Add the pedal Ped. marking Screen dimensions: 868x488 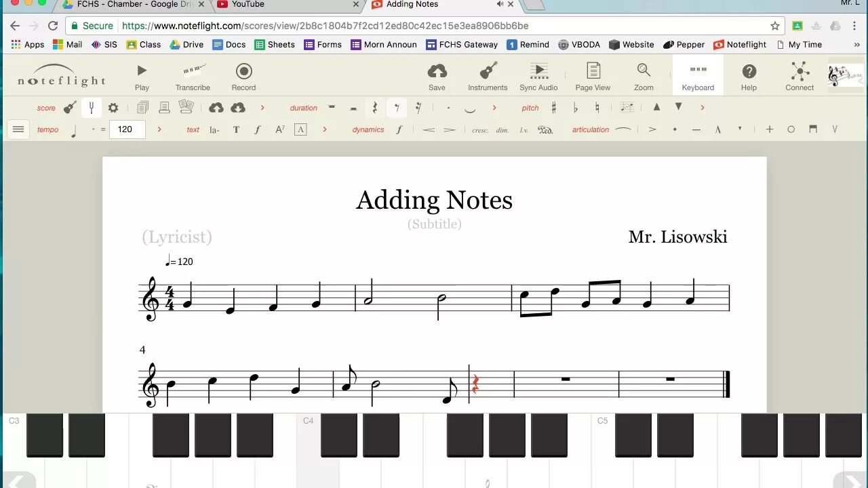click(x=545, y=130)
